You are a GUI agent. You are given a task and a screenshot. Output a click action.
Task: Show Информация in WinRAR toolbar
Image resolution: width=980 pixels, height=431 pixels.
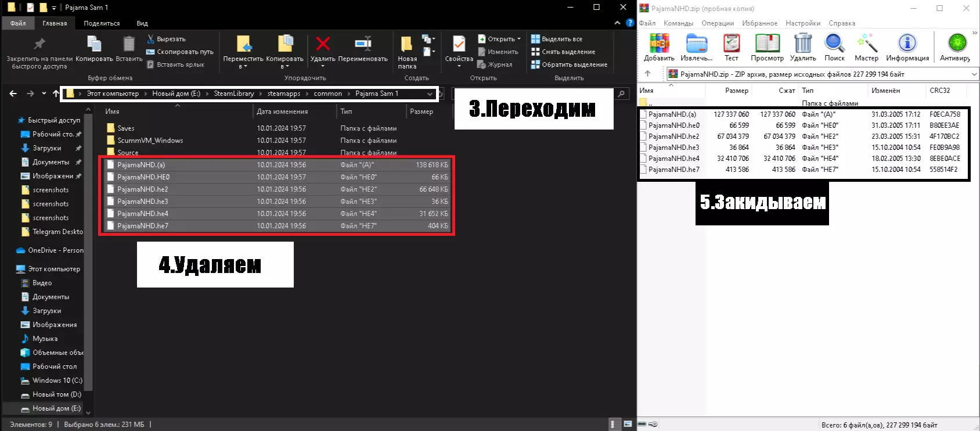click(x=907, y=48)
